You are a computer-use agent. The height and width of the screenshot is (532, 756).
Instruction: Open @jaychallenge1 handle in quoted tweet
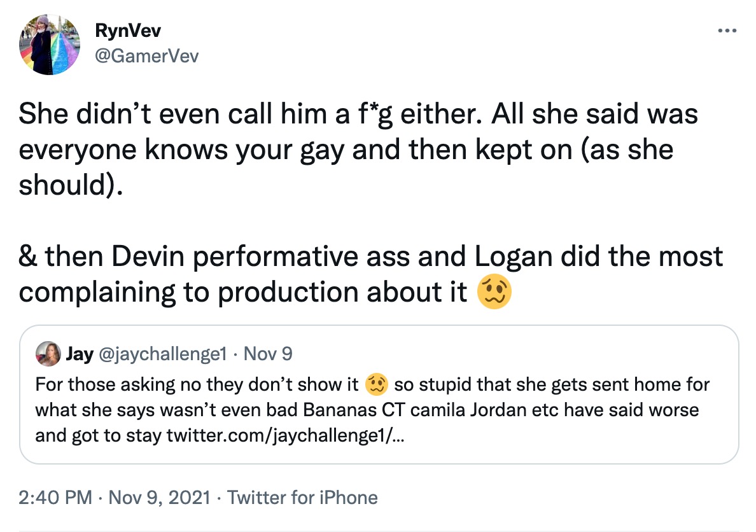pyautogui.click(x=163, y=354)
